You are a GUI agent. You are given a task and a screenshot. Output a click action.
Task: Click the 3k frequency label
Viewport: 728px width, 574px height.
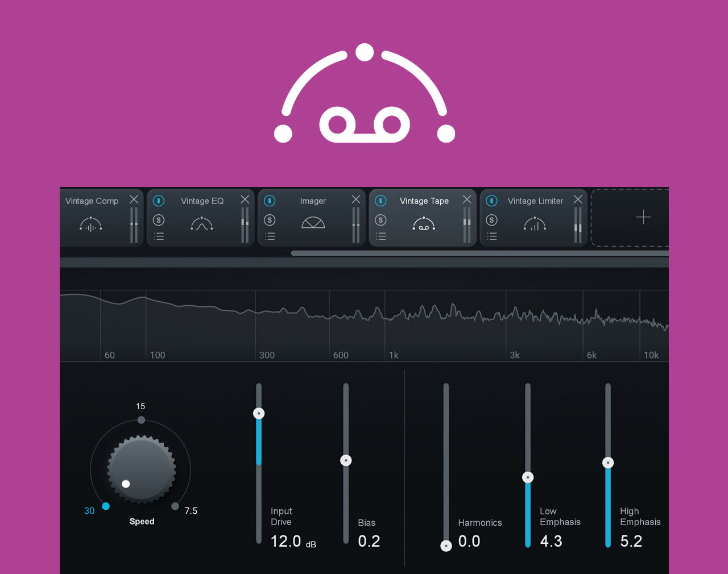tap(515, 355)
